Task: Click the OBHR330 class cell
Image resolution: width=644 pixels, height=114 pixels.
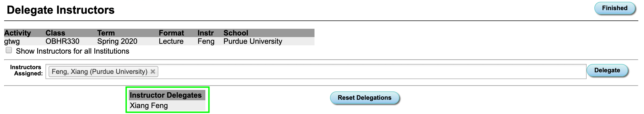Action: point(62,41)
